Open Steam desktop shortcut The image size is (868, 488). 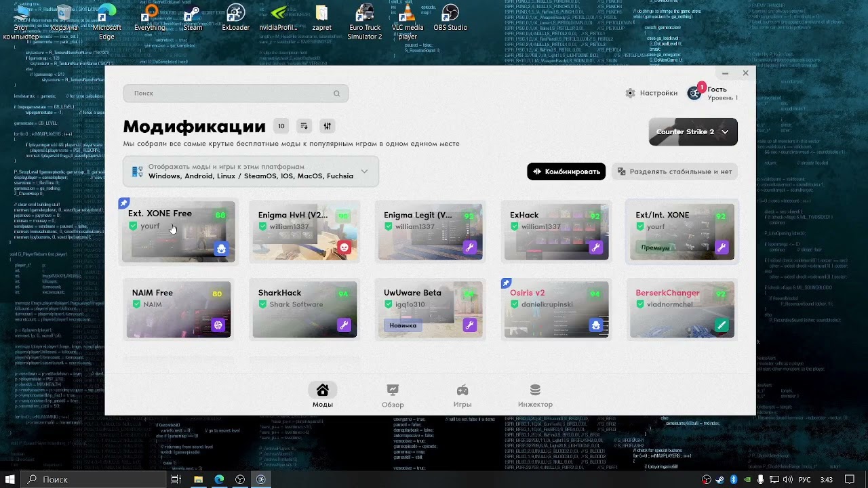click(193, 18)
